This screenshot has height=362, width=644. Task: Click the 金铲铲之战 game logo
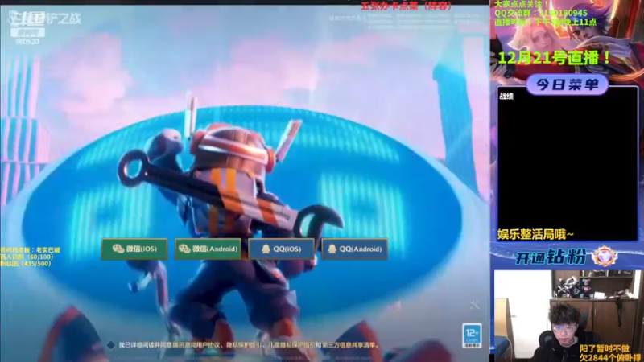pyautogui.click(x=45, y=19)
